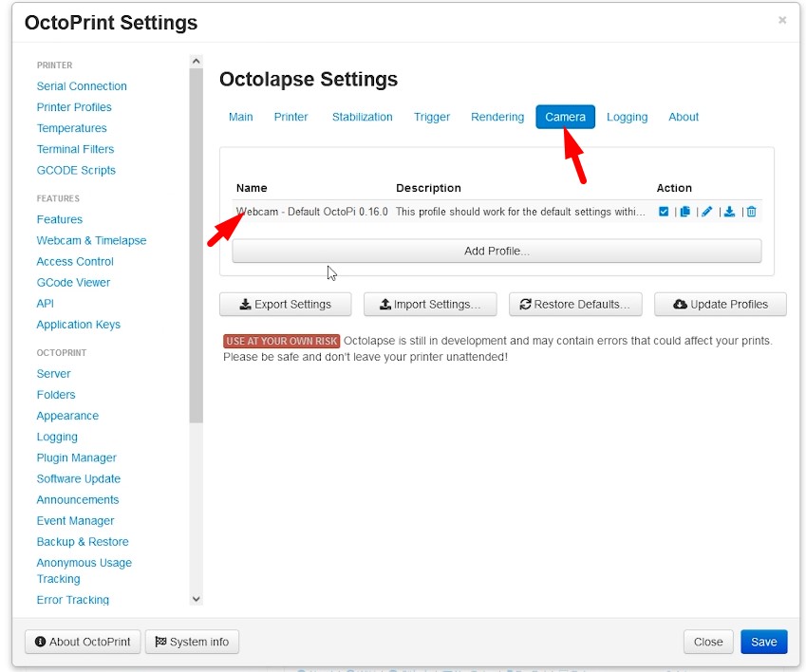Toggle the Webcam profile active checkbox

point(664,212)
